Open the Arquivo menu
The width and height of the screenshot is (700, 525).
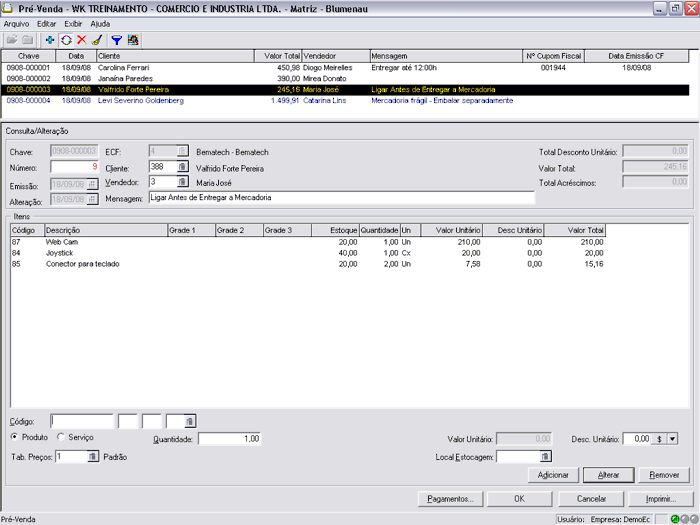click(16, 22)
